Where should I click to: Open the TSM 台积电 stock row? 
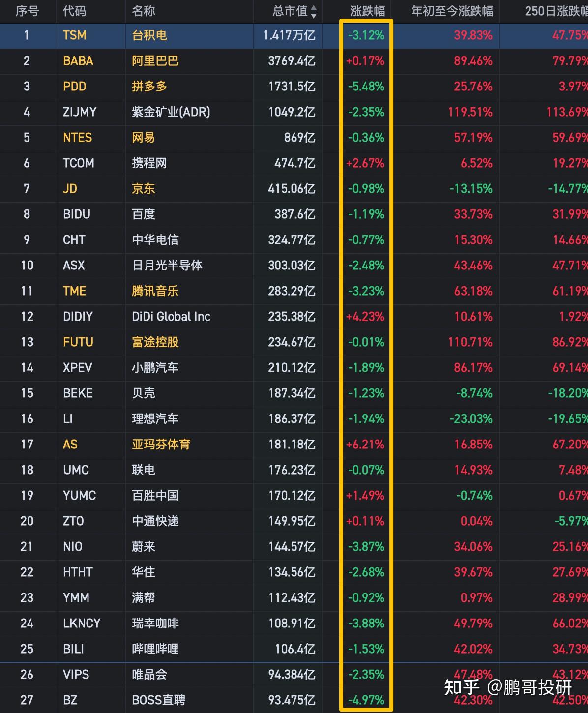click(x=147, y=35)
